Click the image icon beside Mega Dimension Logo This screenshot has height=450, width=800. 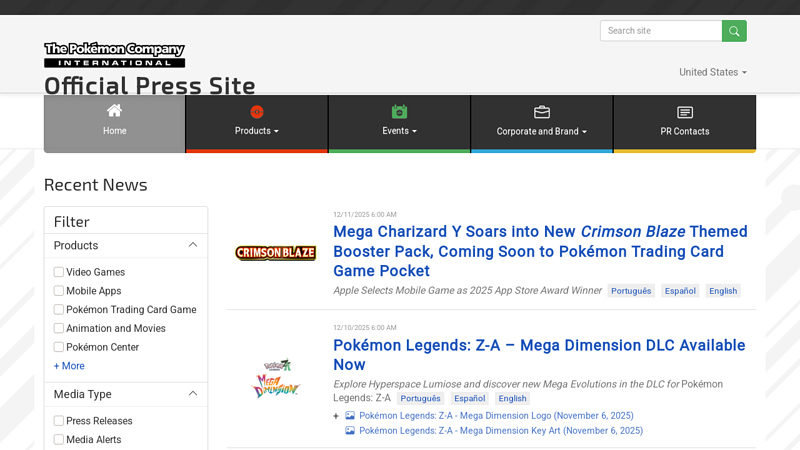(349, 415)
